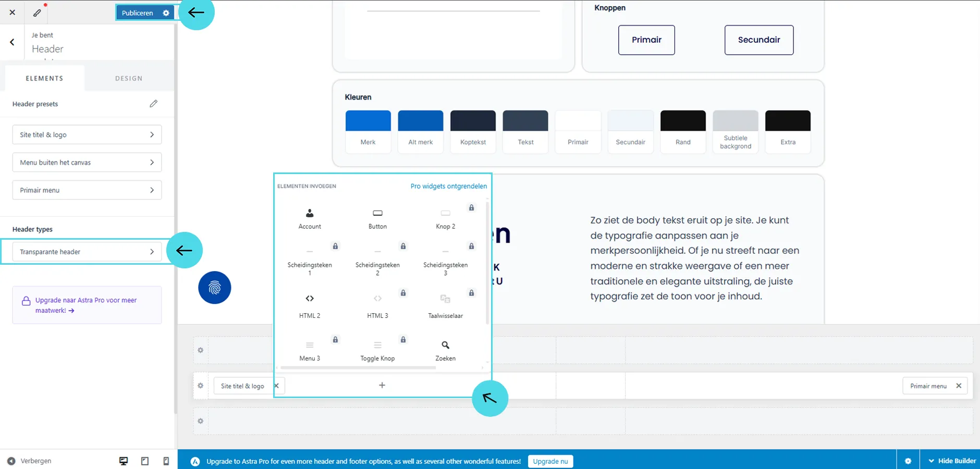Click the pencil icon beside Header presets

(x=153, y=104)
